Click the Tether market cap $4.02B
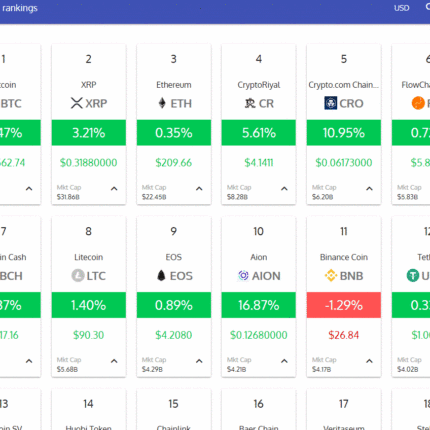This screenshot has height=430, width=430. coord(408,369)
